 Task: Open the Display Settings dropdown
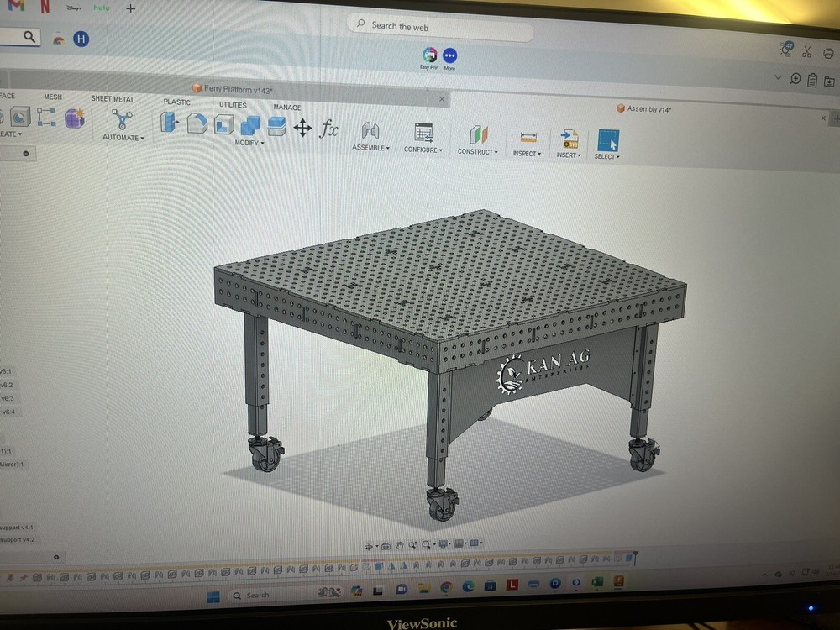(x=444, y=543)
